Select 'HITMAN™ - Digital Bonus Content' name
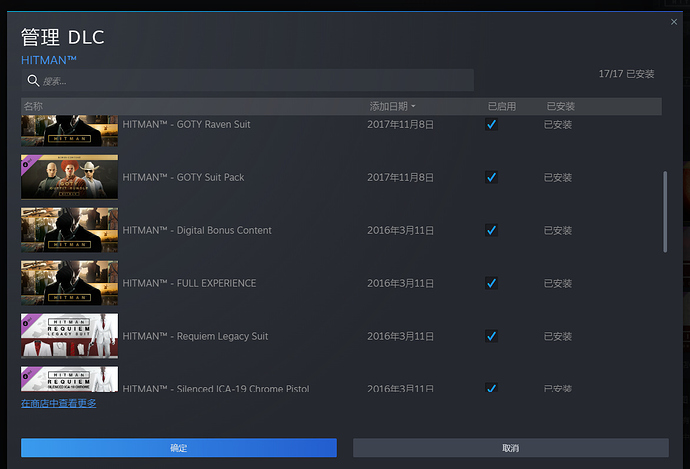Image resolution: width=690 pixels, height=469 pixels. tap(197, 230)
